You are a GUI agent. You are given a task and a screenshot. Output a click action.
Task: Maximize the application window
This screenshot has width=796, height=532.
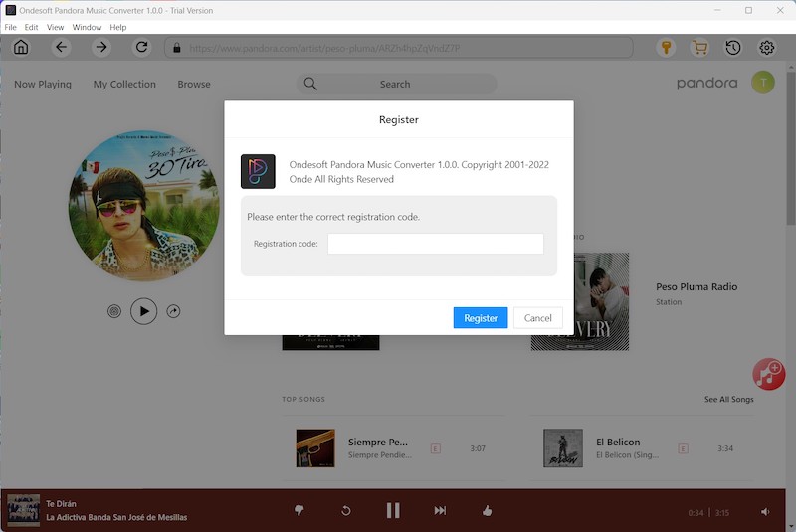(748, 10)
